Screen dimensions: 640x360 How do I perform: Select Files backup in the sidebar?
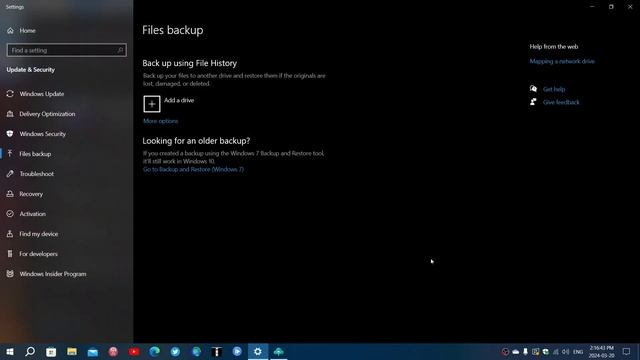point(35,154)
